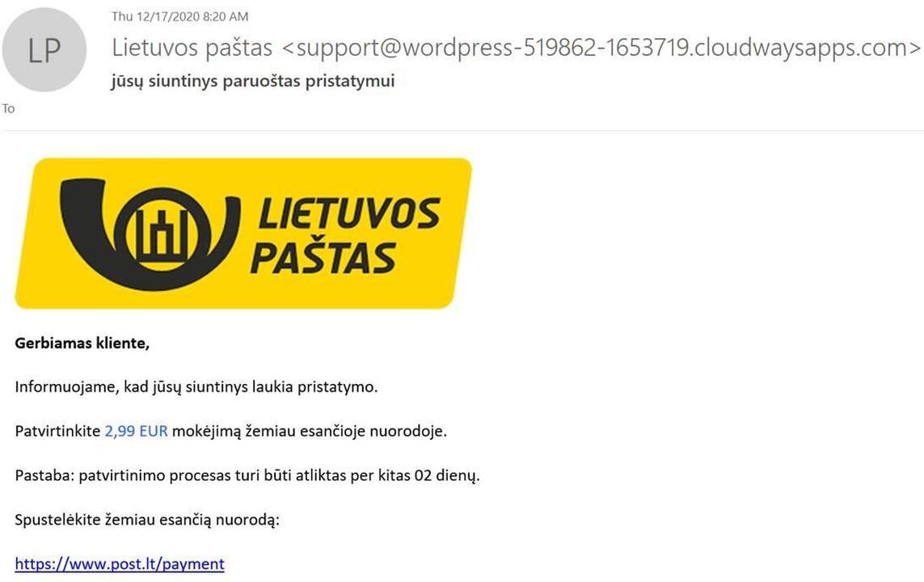Screen dimensions: 924x582
Task: Click the LIETUVOS word in the logo
Action: point(349,213)
